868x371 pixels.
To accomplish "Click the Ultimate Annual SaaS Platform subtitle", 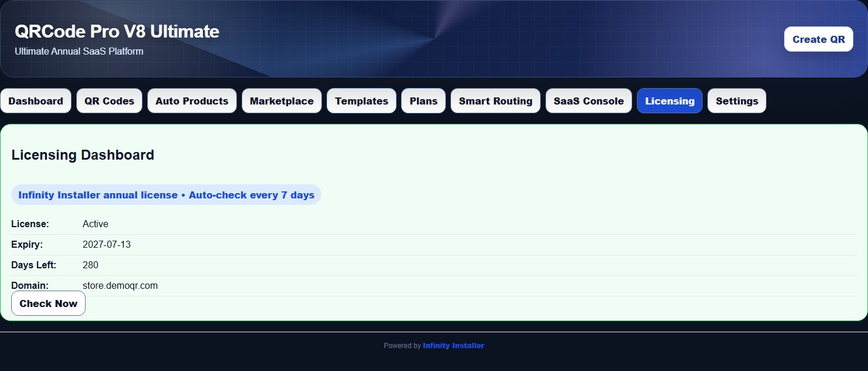I will [79, 51].
